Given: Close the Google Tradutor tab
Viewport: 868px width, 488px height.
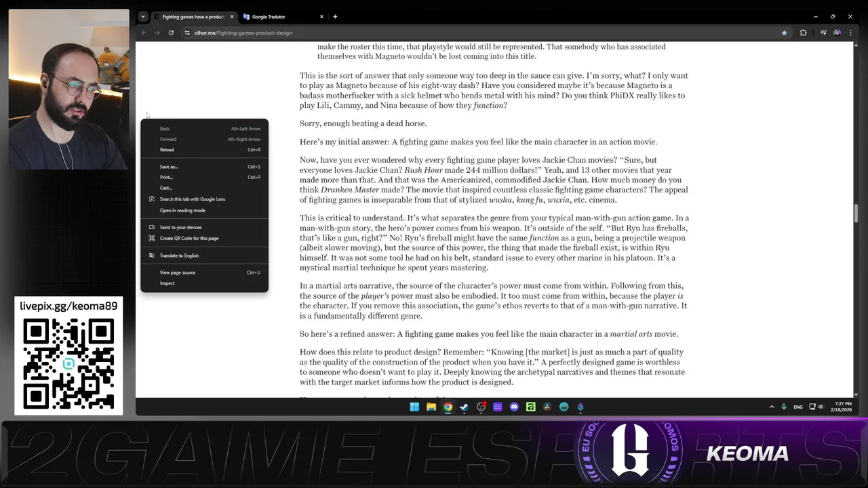Looking at the screenshot, I should point(321,16).
